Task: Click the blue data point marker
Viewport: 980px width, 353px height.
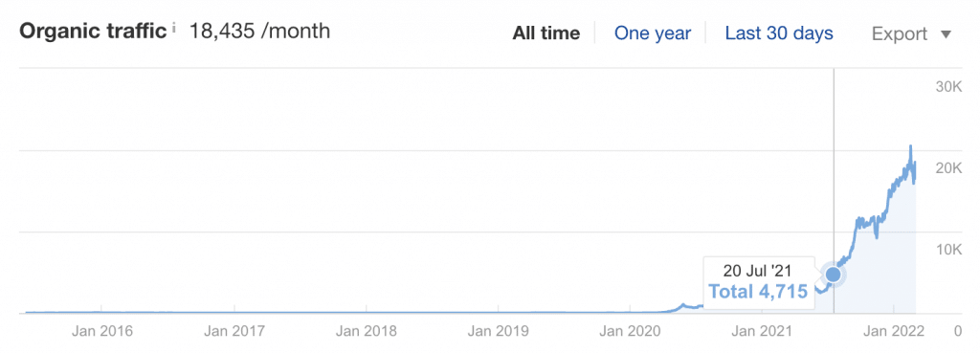Action: coord(834,275)
